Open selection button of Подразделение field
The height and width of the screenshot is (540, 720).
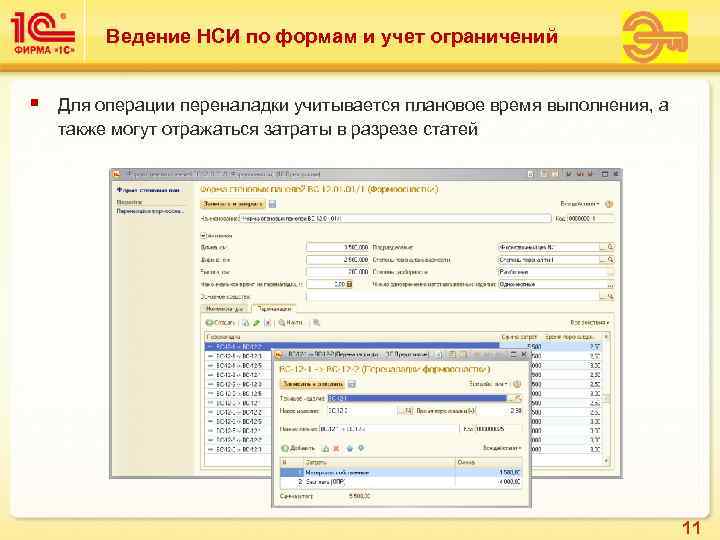coord(603,247)
